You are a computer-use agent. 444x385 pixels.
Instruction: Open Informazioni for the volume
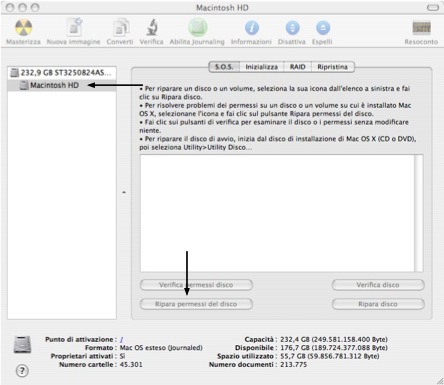[x=252, y=28]
